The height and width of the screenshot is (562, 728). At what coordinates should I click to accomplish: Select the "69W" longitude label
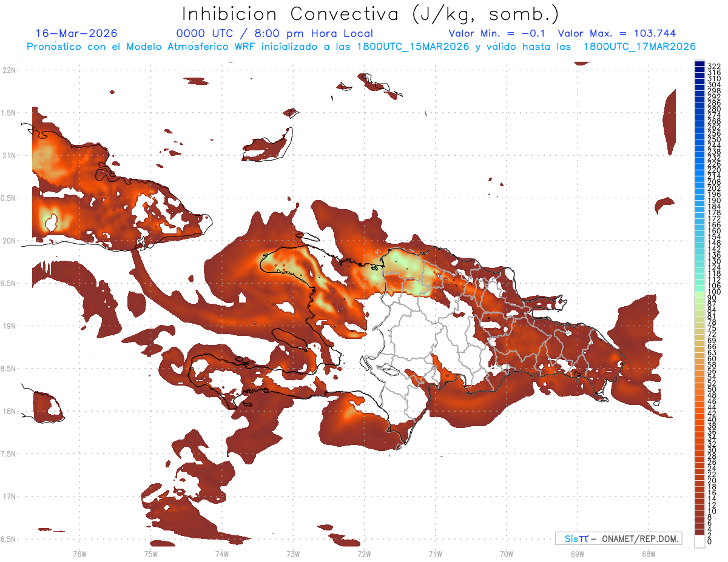(578, 554)
